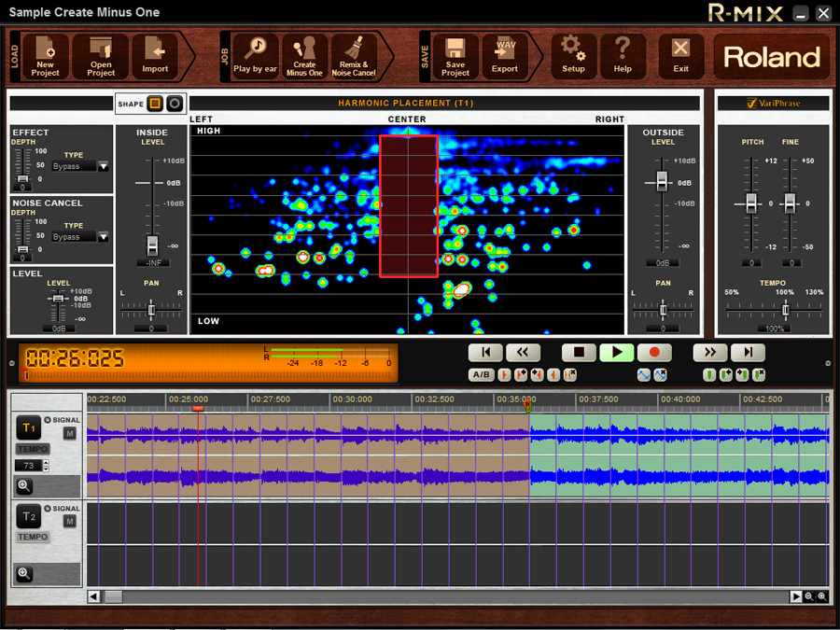Open the Setup gear icon
The width and height of the screenshot is (840, 630).
tap(573, 57)
